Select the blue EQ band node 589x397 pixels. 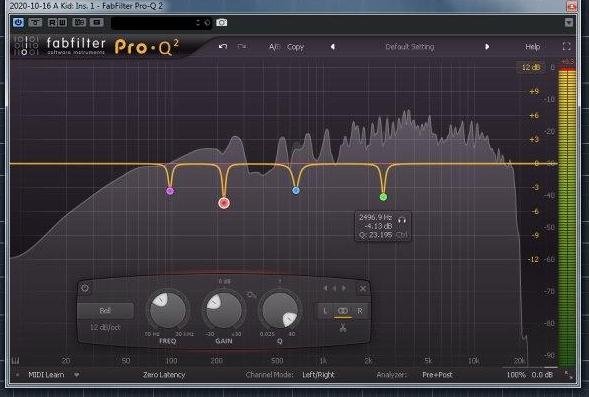(x=296, y=191)
